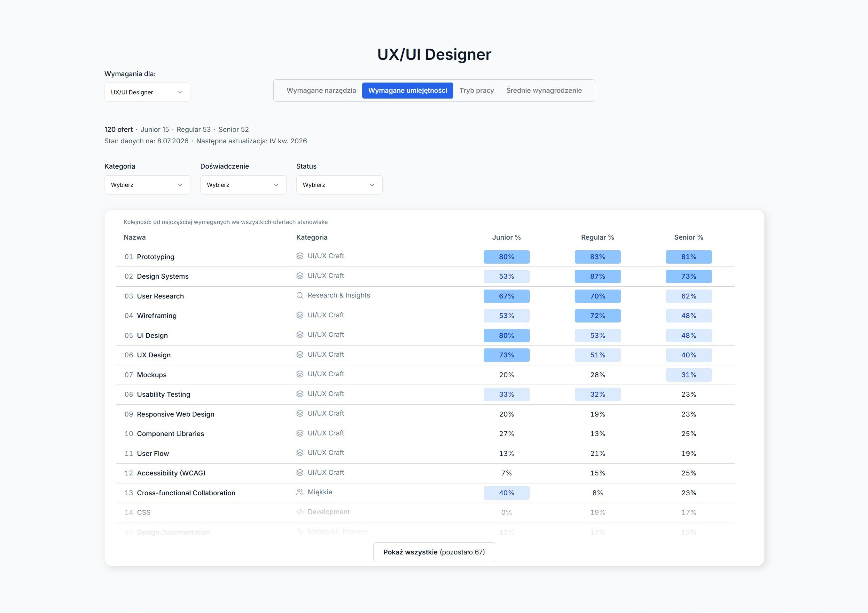Click the Pokaż wszystkie button
The image size is (868, 613).
tap(434, 552)
